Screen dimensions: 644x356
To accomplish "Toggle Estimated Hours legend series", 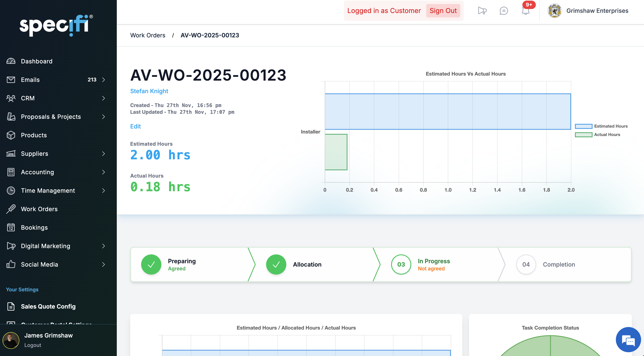I will 601,126.
